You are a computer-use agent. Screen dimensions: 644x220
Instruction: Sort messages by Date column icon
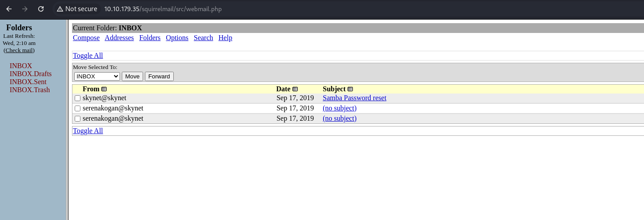click(295, 89)
